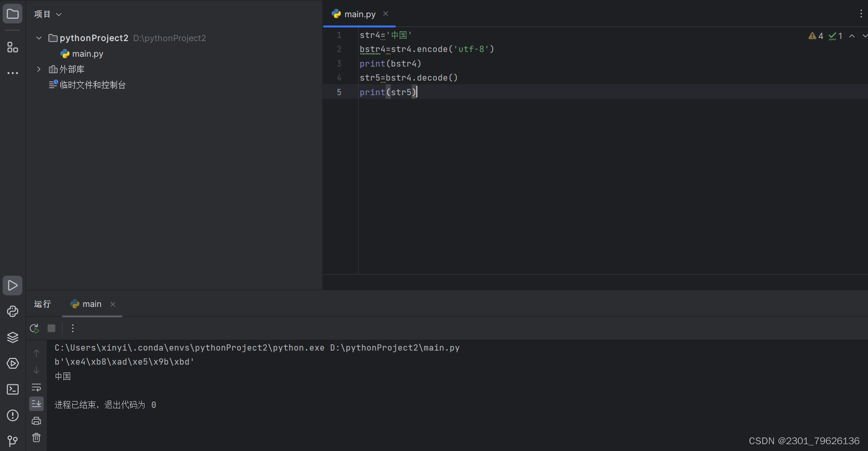Expand the 外部库 tree node
This screenshot has width=868, height=451.
coord(39,69)
